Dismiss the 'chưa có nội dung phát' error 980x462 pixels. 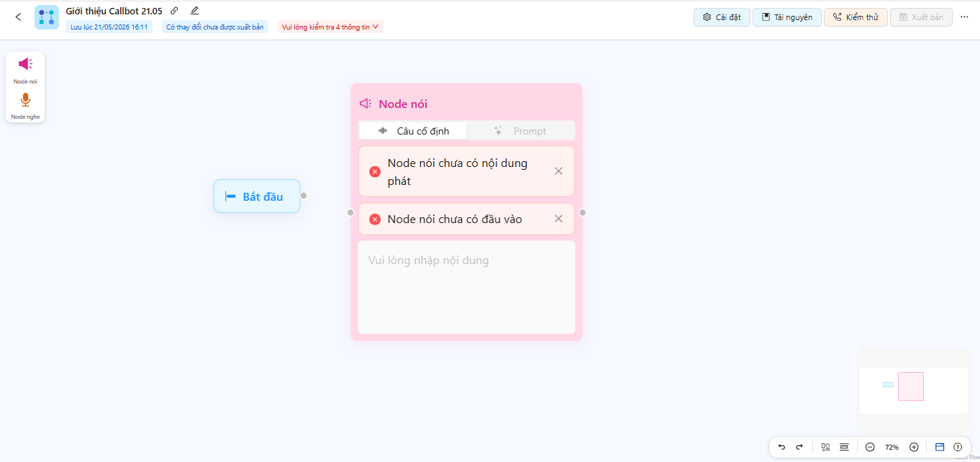pos(558,171)
